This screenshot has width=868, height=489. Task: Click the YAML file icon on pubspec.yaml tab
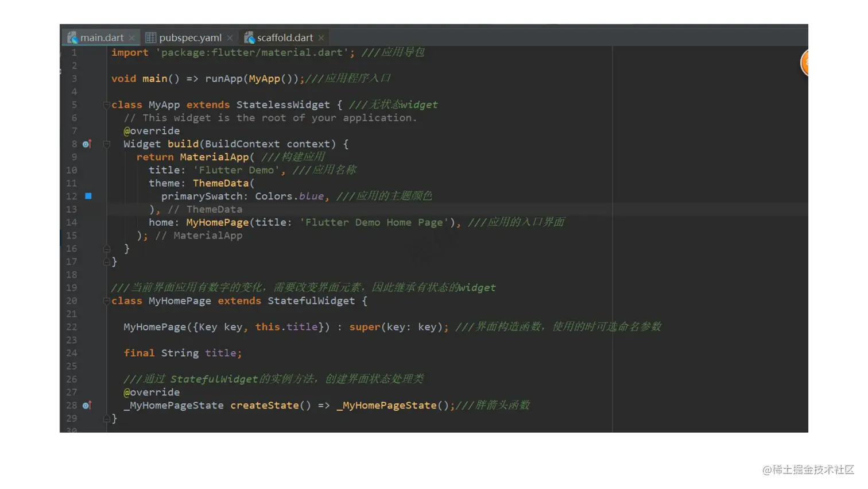pos(151,37)
